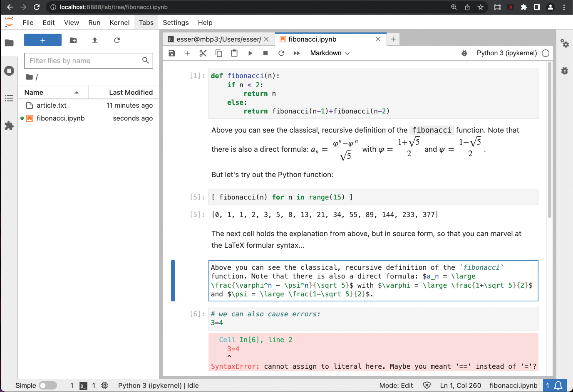Open the debugger panel via bug icon
573x392 pixels.
(464, 53)
